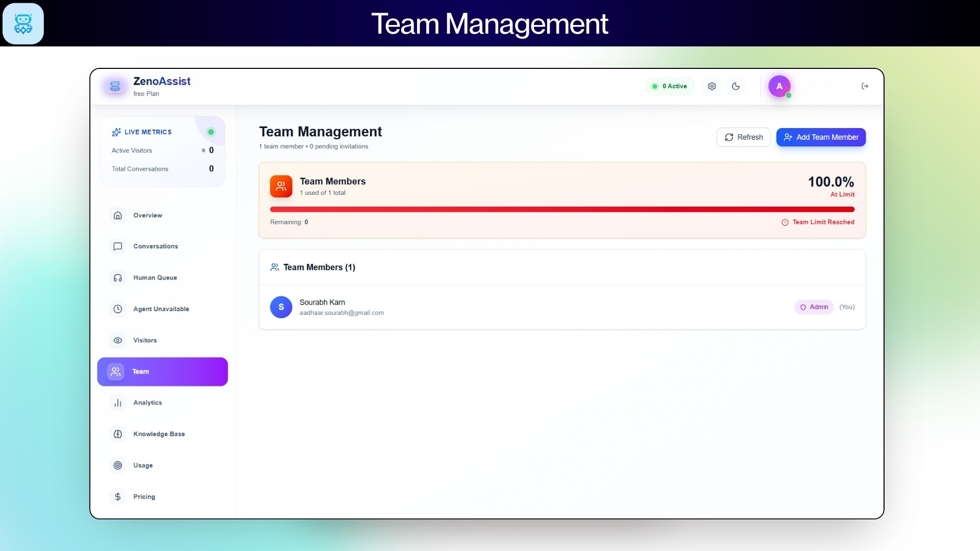Open the Conversations section
Screen dimensions: 980x551
[x=156, y=246]
